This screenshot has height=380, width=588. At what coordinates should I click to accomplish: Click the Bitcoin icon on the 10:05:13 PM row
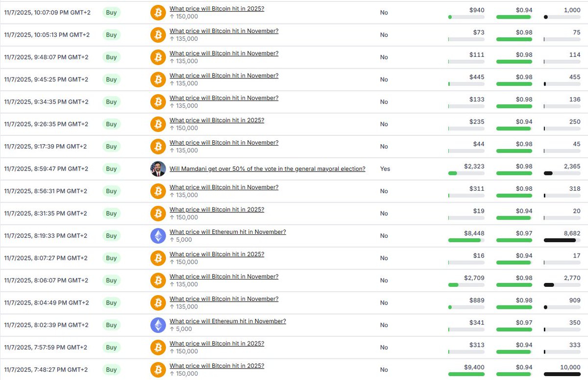158,34
